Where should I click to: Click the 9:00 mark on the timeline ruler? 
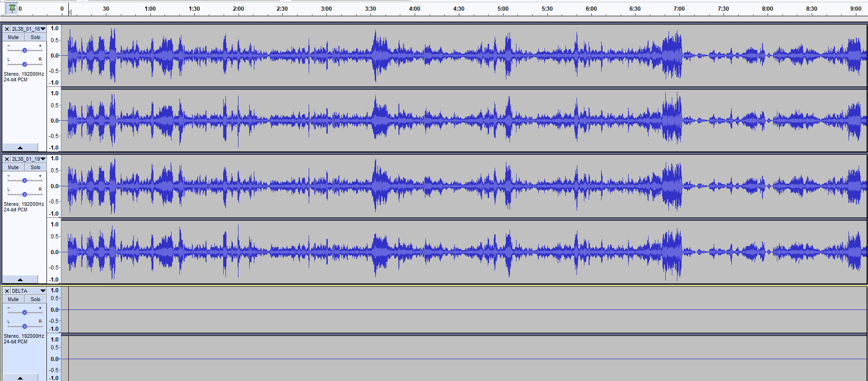coord(856,9)
